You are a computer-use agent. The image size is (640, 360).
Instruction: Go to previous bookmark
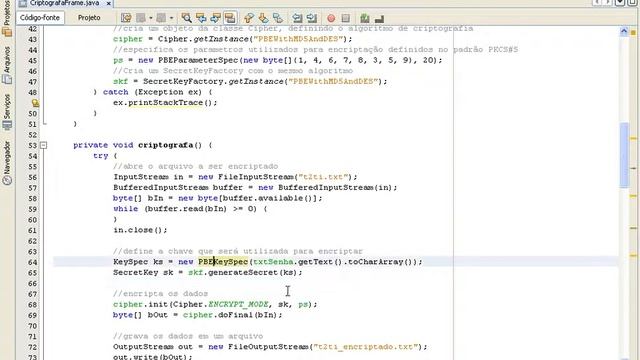click(249, 18)
